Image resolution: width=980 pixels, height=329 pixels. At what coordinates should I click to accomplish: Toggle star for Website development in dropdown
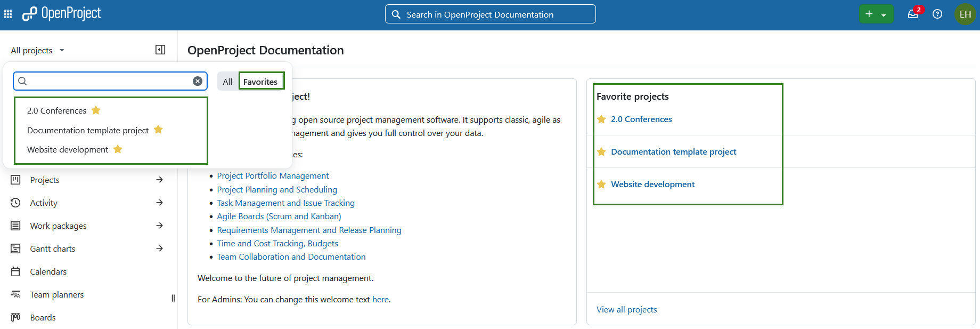[118, 149]
